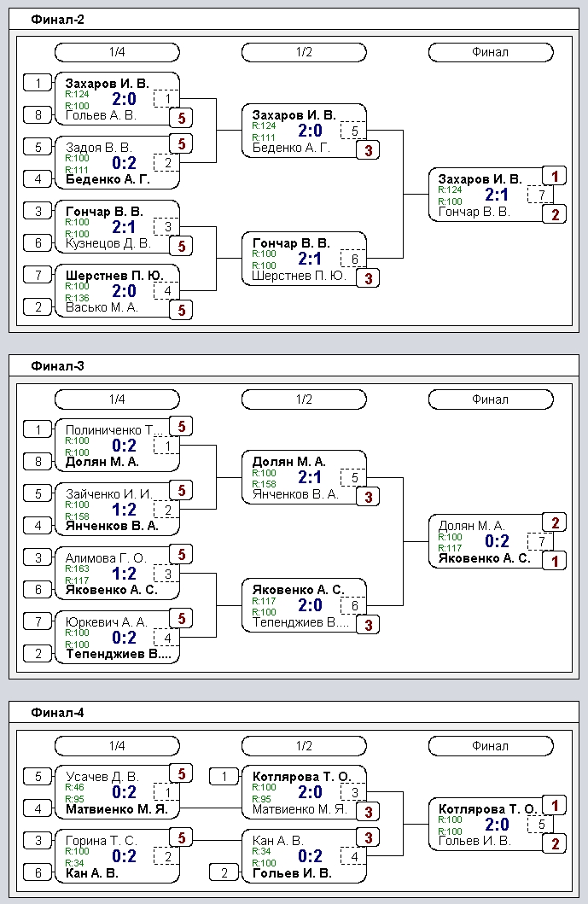Click match number 6 in Яковенко vs Тепенджиев semifinal
Image resolution: width=588 pixels, height=904 pixels.
tap(353, 605)
